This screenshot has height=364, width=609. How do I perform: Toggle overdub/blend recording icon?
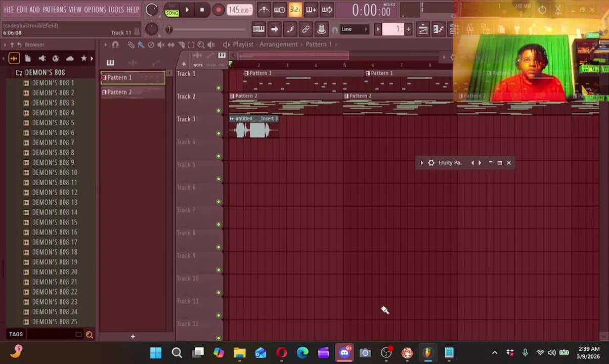point(311,10)
